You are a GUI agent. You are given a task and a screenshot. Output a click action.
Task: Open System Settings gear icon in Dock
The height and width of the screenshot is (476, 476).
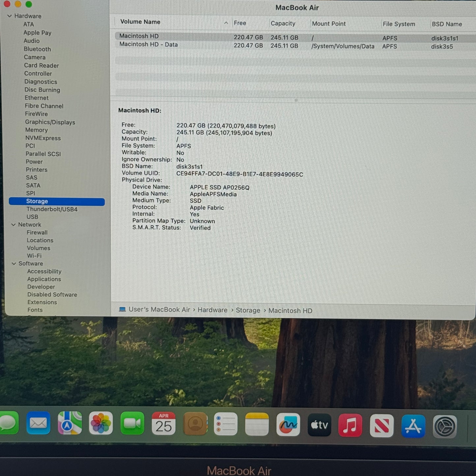click(x=444, y=427)
